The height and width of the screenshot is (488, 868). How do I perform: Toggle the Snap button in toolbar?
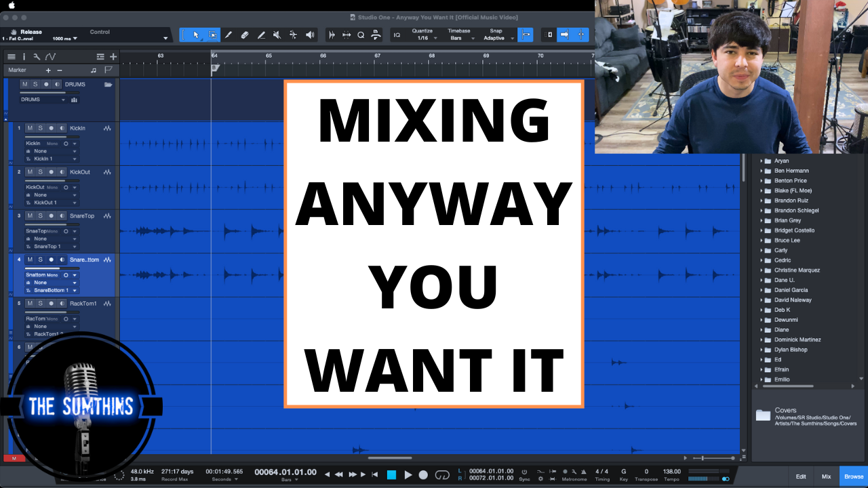tap(525, 35)
